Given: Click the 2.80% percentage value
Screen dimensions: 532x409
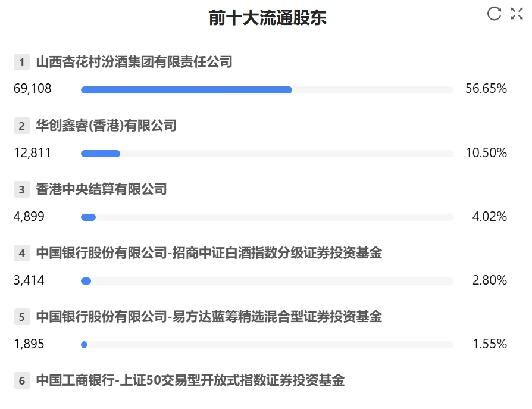Looking at the screenshot, I should click(489, 280).
